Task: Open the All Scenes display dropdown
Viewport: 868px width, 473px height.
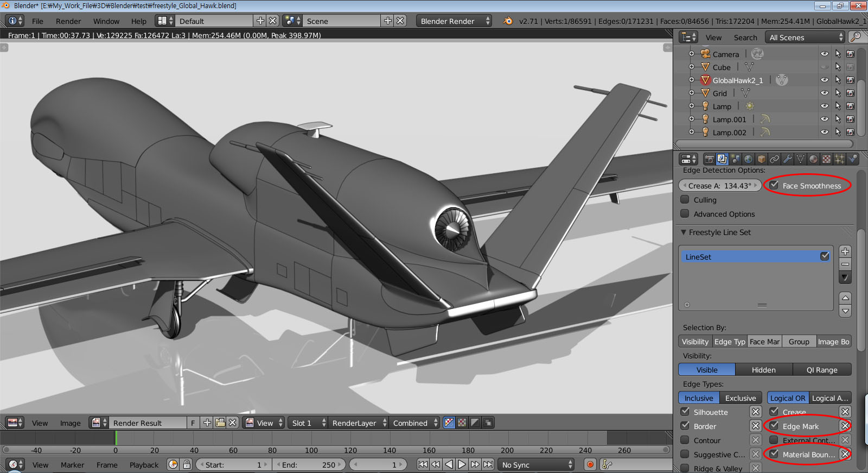Action: [806, 37]
